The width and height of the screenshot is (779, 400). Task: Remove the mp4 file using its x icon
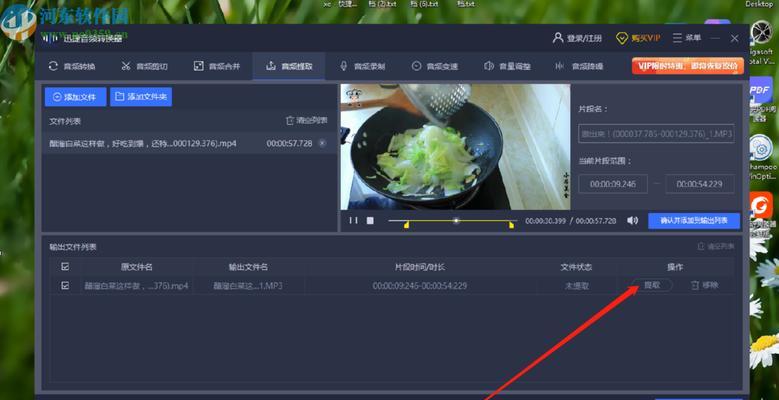point(322,143)
